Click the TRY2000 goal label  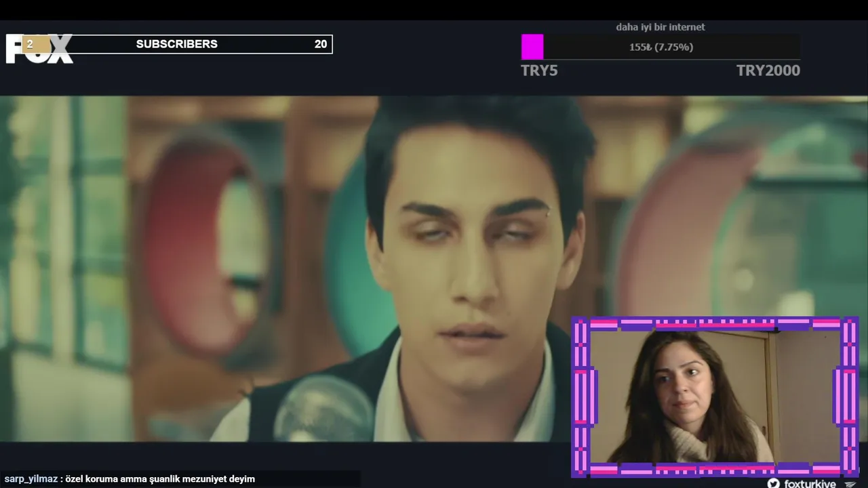(x=768, y=70)
